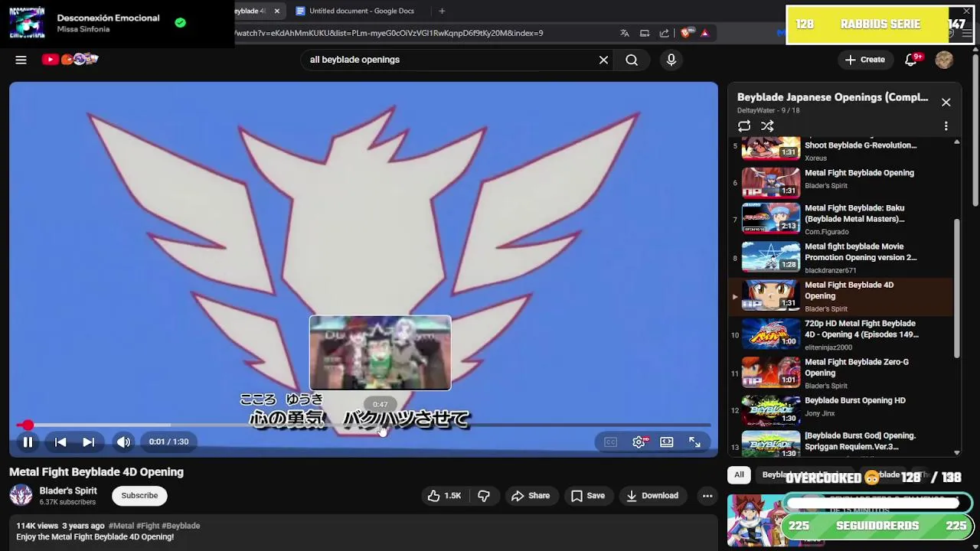980x551 pixels.
Task: Open the YouTube guide hamburger menu
Action: tap(21, 60)
